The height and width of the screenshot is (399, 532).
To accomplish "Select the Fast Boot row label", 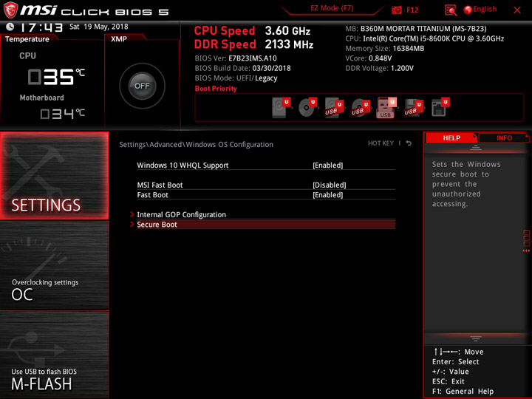I will tap(152, 195).
